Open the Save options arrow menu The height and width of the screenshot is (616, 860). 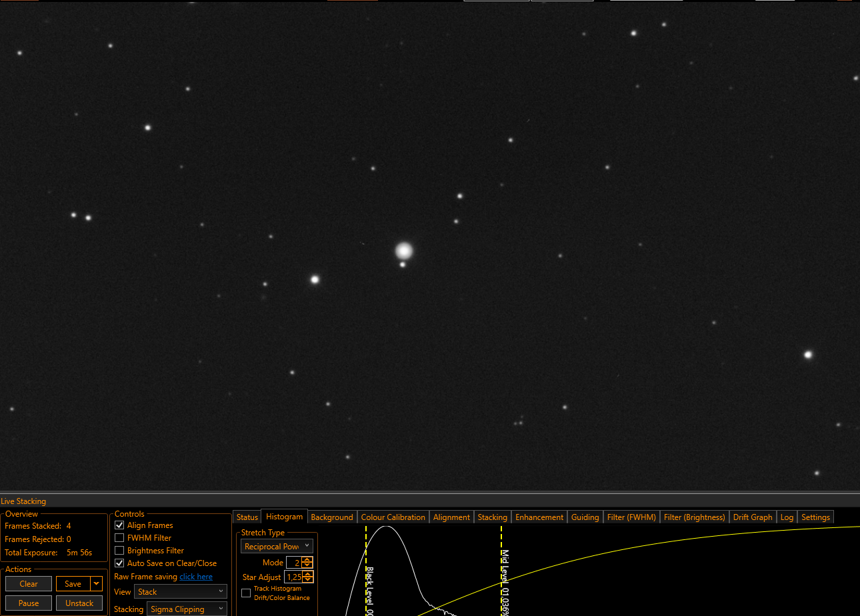click(x=97, y=584)
